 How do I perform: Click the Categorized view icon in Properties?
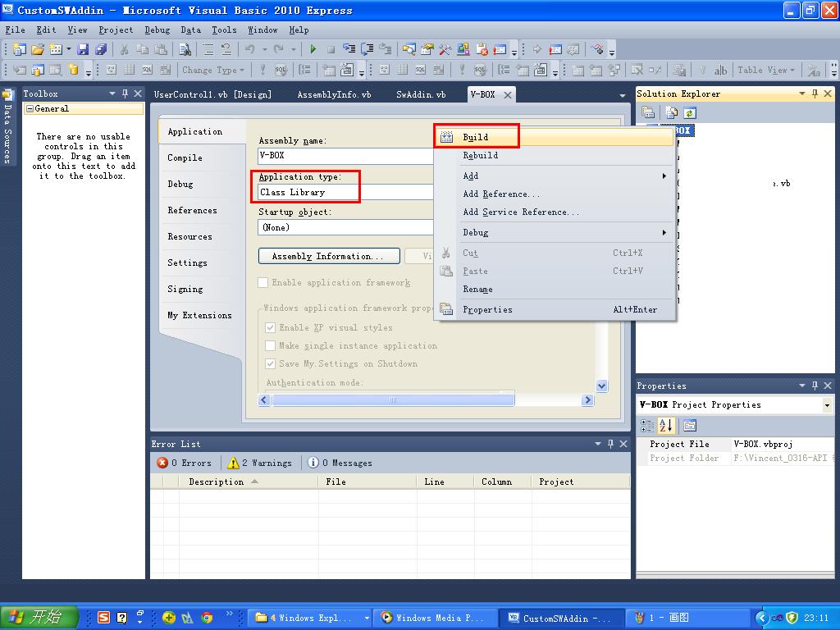647,426
